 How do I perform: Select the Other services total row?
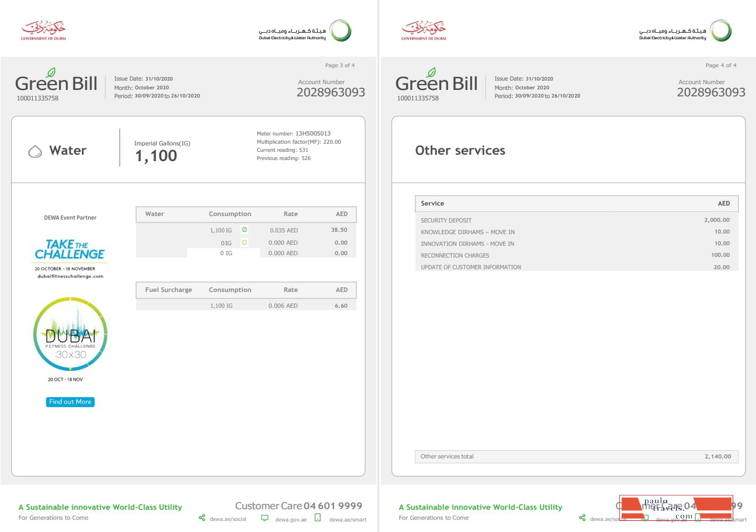[x=576, y=456]
